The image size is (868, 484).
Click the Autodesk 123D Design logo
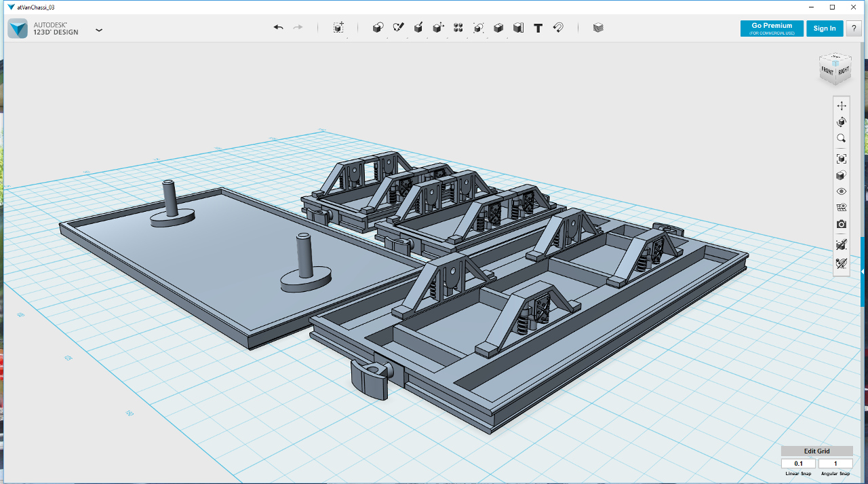43,29
